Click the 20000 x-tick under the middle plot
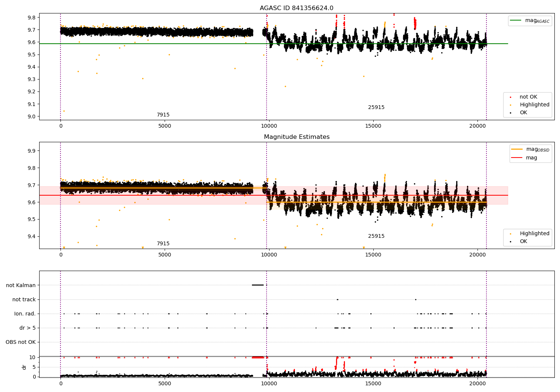Image resolution: width=560 pixels, height=392 pixels. (477, 255)
